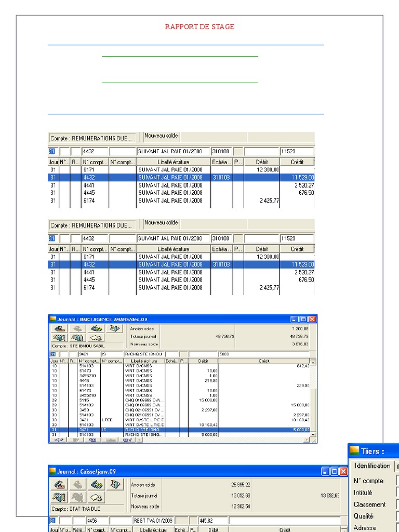
Task: Click the greyed second toolbar icon in BMCI journal
Action: (77, 329)
